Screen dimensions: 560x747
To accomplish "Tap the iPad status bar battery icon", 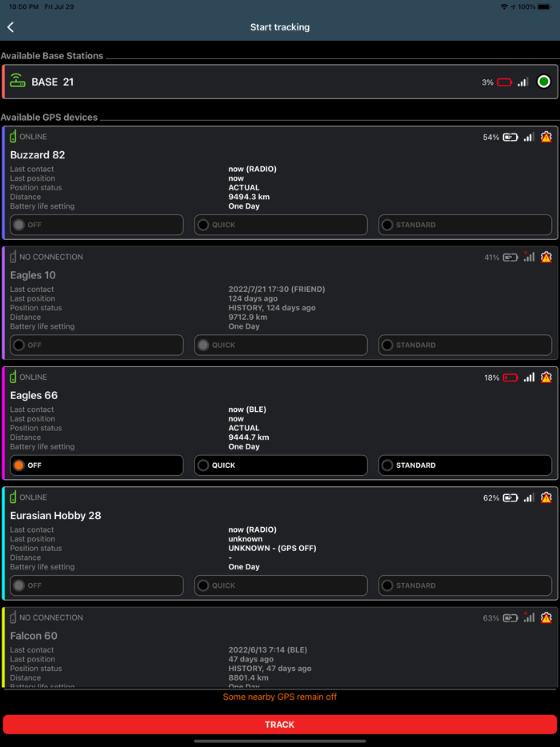I will (544, 7).
